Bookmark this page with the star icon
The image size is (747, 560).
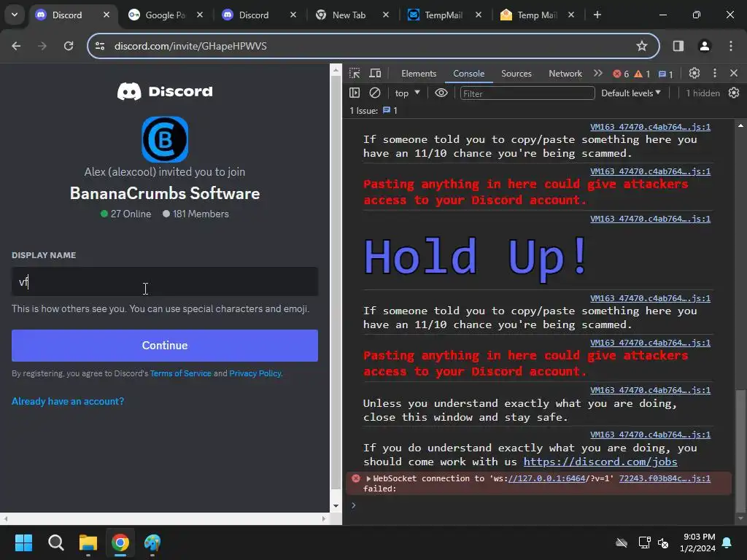pos(642,46)
